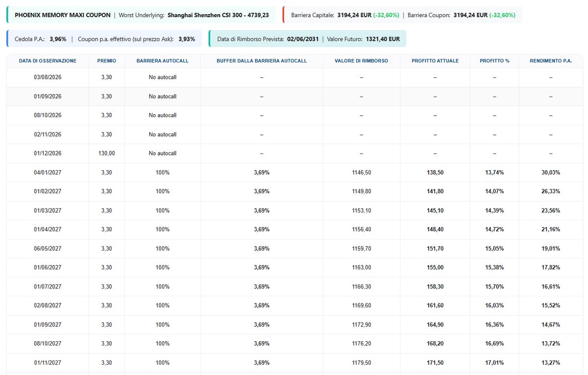Click Barriera Coupon value 3194,24 EUR
The image size is (588, 375).
[470, 15]
